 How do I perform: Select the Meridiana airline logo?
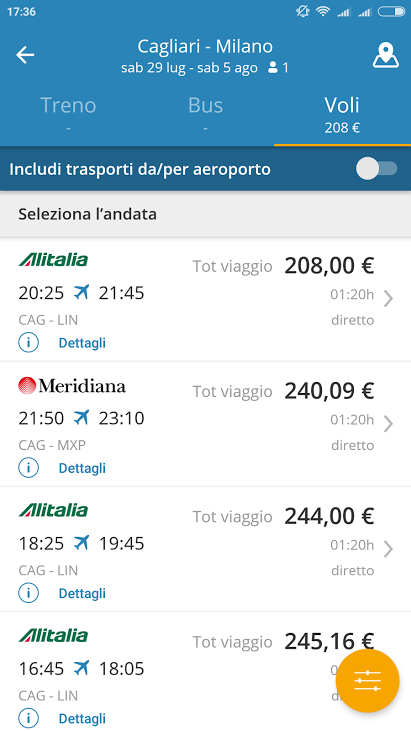pyautogui.click(x=72, y=386)
